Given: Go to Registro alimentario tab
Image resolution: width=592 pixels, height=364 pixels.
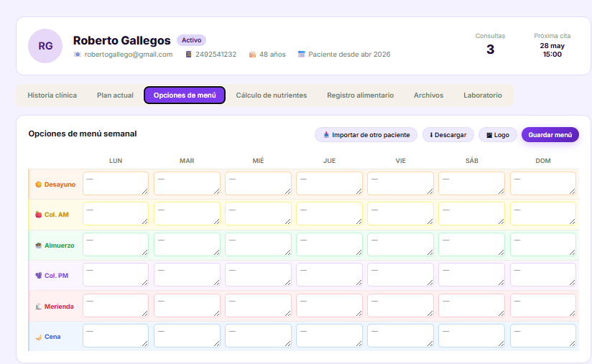Looking at the screenshot, I should pos(360,95).
